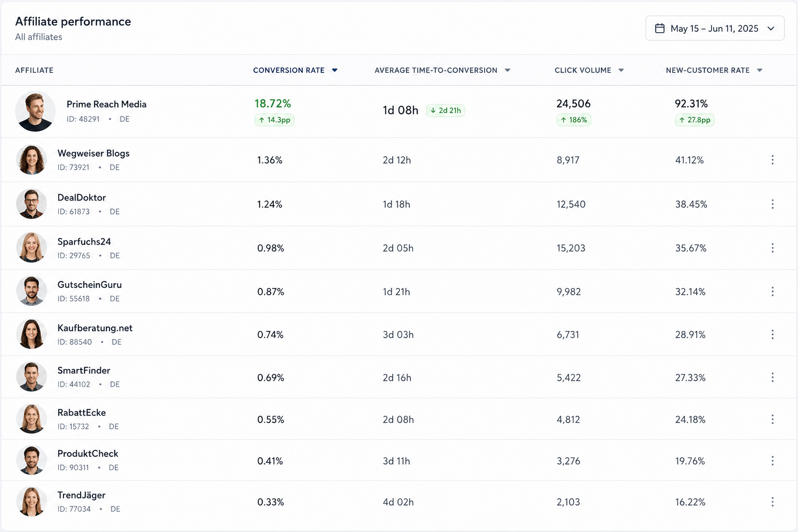Select TrendJäger's 4d 02h time cell

[x=398, y=502]
